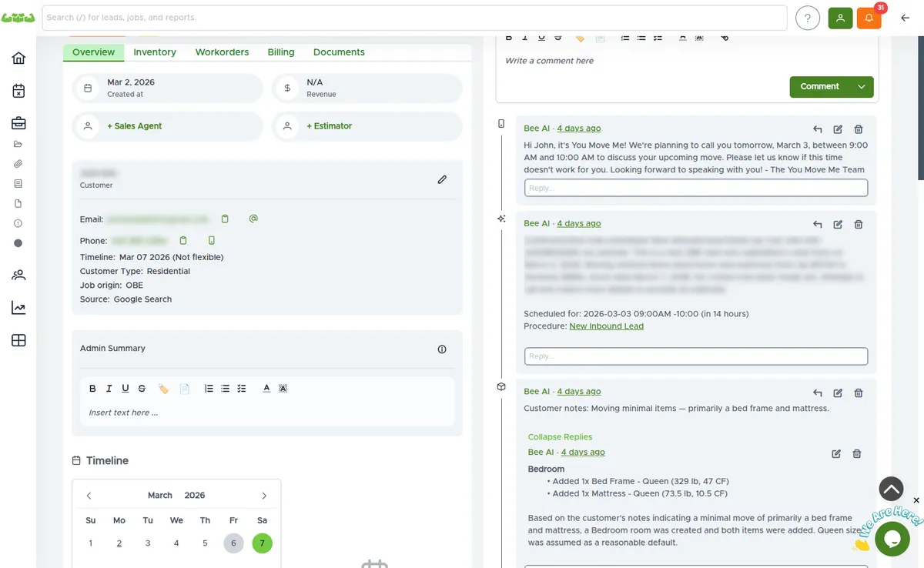Screen dimensions: 924x568
Task: Open the Billing tab
Action: [x=281, y=52]
